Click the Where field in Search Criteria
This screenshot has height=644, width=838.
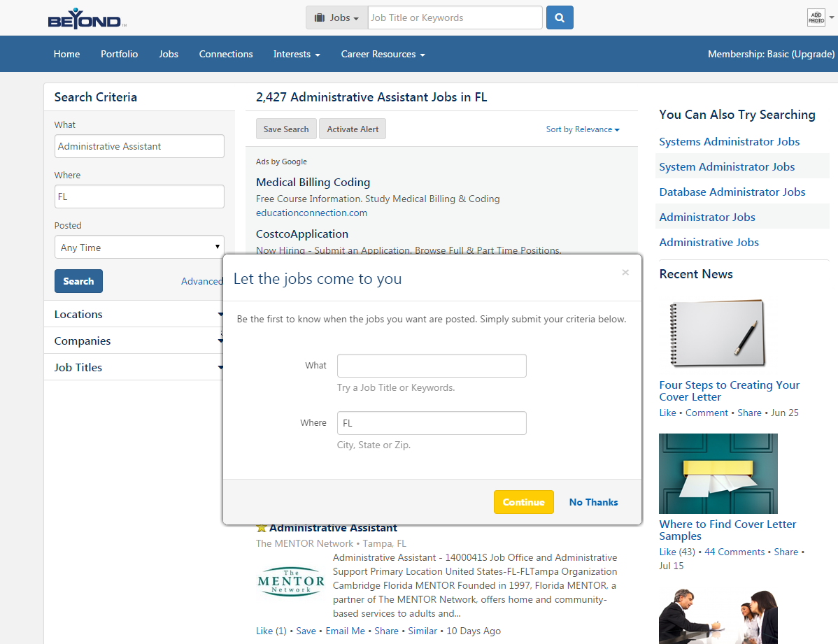click(x=139, y=196)
